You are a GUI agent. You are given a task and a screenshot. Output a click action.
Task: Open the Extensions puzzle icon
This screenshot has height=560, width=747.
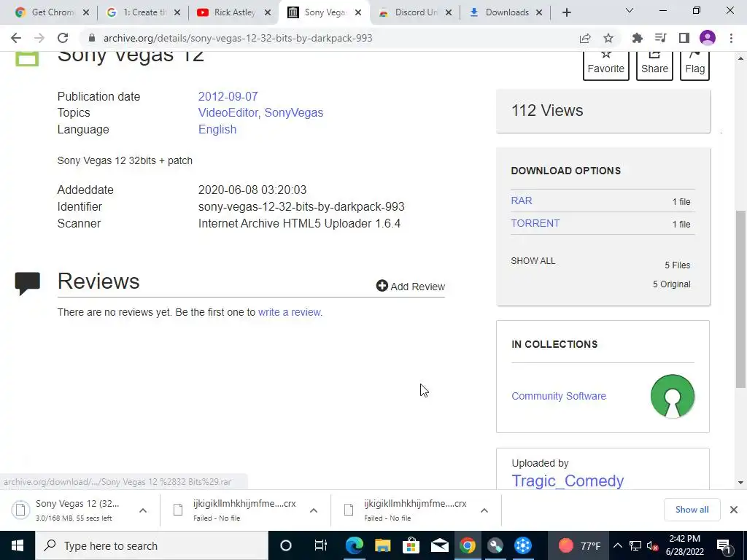click(638, 38)
